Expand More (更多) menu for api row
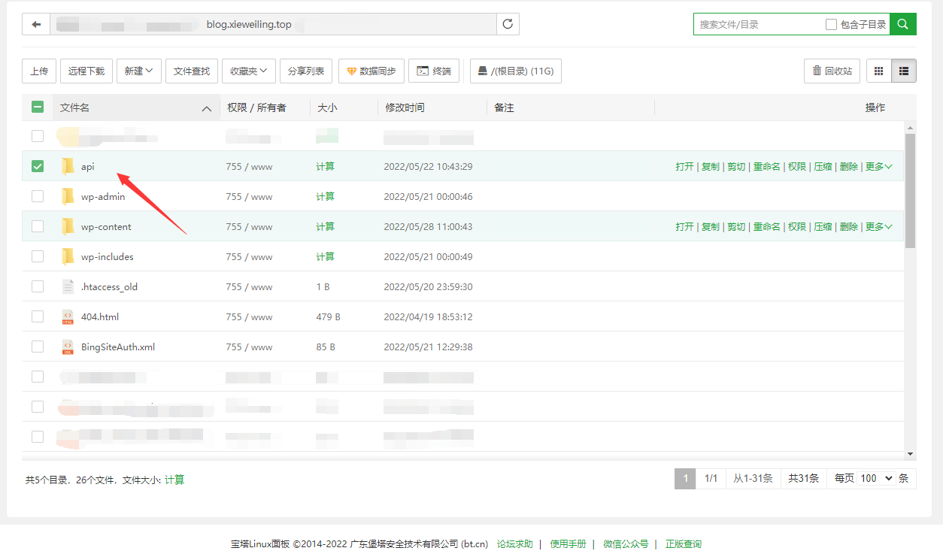 pos(878,166)
